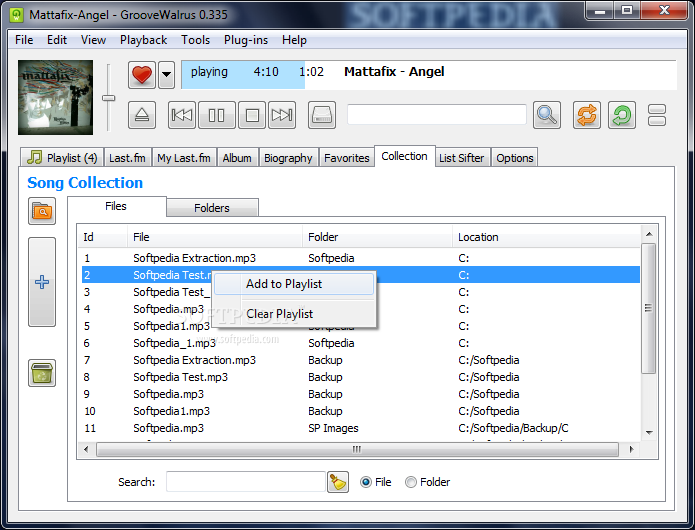
Task: Select the Folders sub-tab
Action: click(x=212, y=208)
